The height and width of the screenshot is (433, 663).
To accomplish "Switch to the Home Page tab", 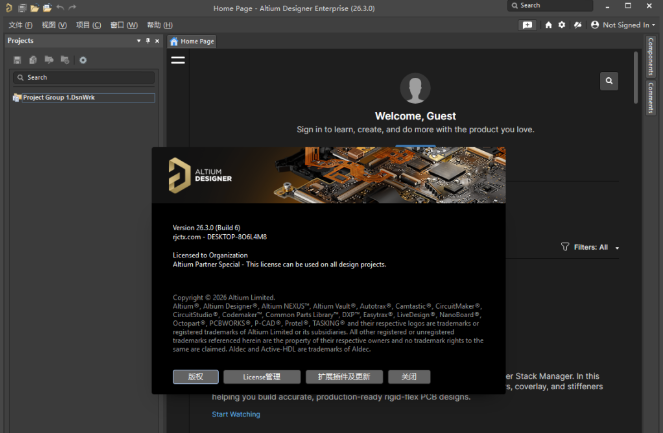I will 191,42.
